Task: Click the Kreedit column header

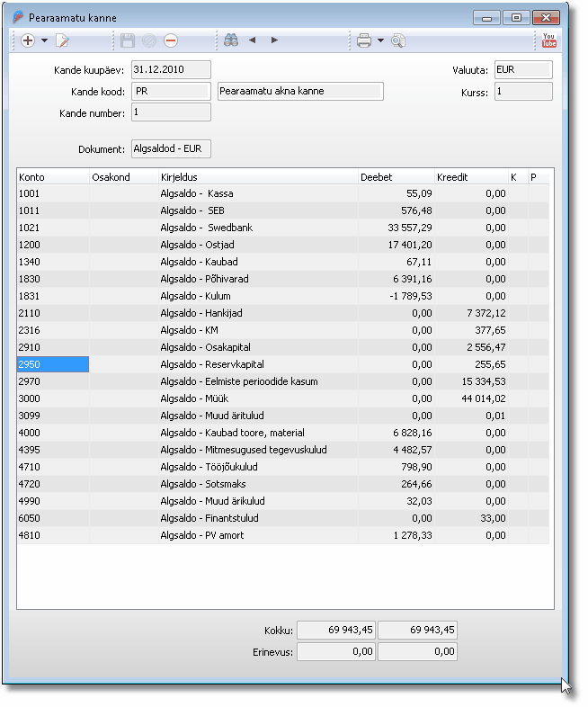Action: [471, 177]
